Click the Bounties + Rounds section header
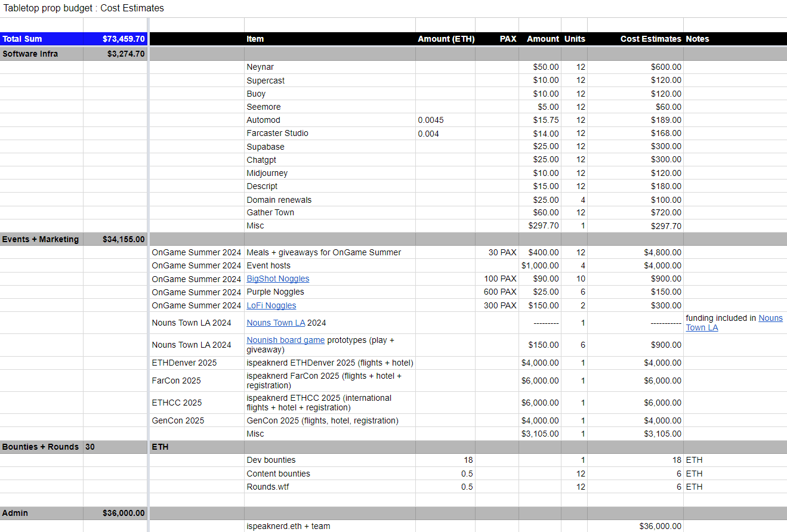This screenshot has width=787, height=532. coord(41,447)
